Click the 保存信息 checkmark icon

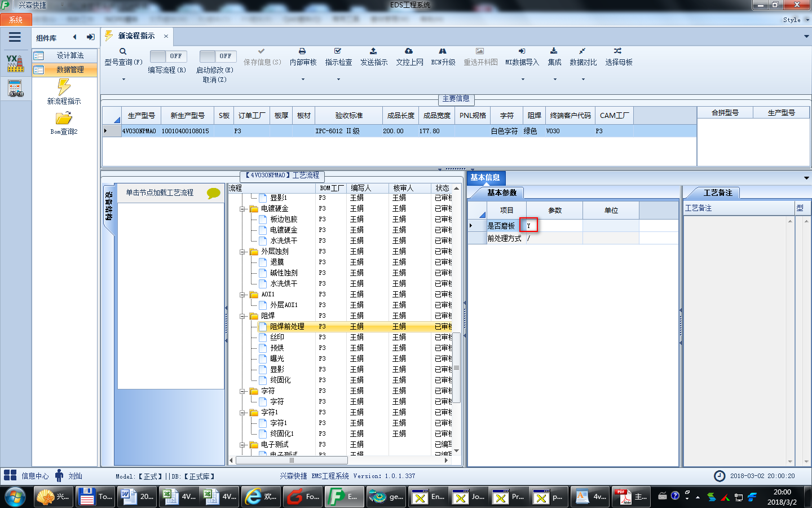(262, 51)
